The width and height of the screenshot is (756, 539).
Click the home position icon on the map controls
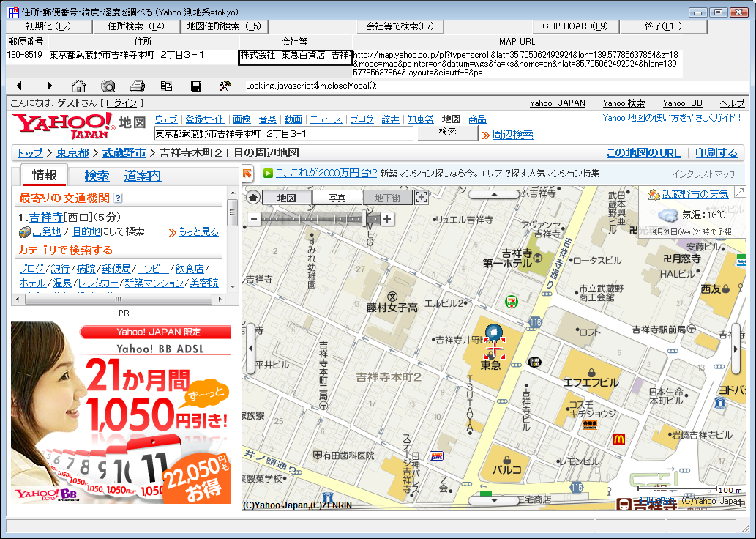point(253,197)
